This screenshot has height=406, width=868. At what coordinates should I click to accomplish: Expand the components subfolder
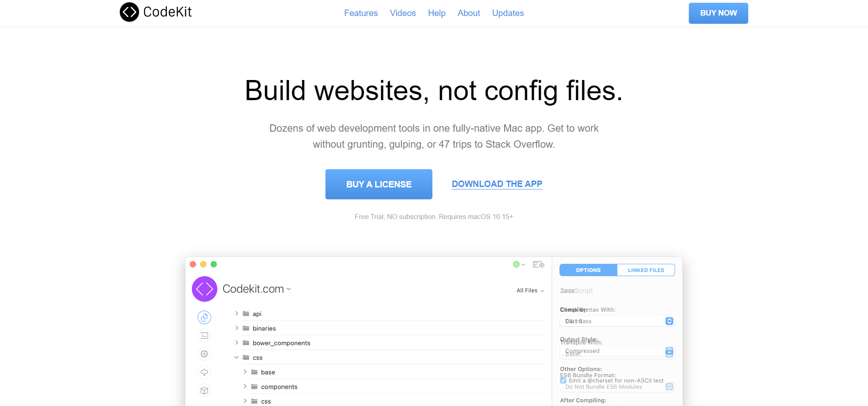point(245,386)
